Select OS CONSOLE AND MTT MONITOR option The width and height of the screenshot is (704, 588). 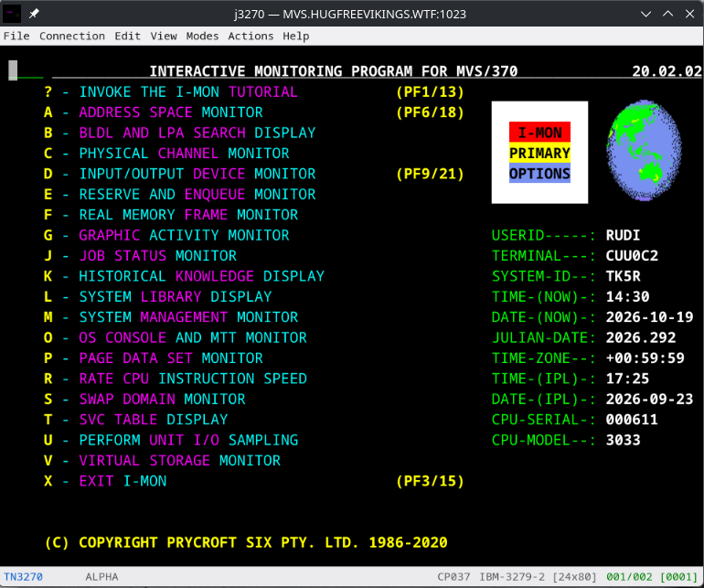[x=193, y=337]
